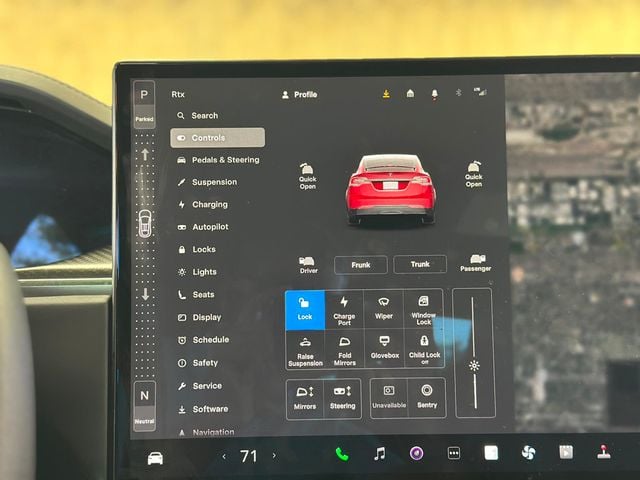Select the Schedule menu item
This screenshot has height=480, width=640.
click(x=204, y=340)
